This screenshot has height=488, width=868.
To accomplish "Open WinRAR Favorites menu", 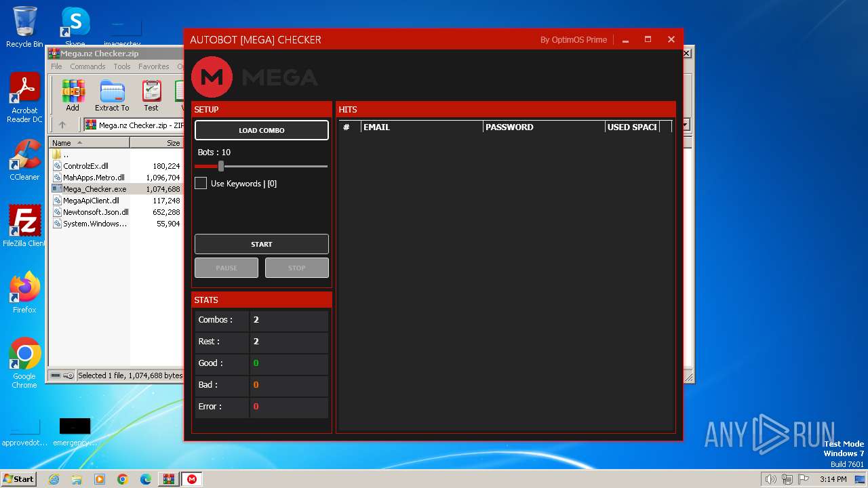I will [154, 66].
